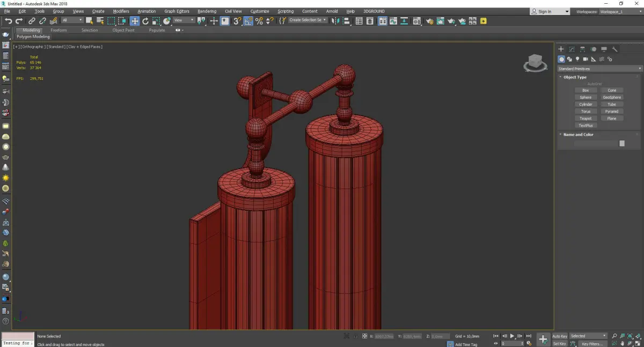The image size is (644, 347).
Task: Click the Bind to Space Warp icon
Action: (x=53, y=21)
